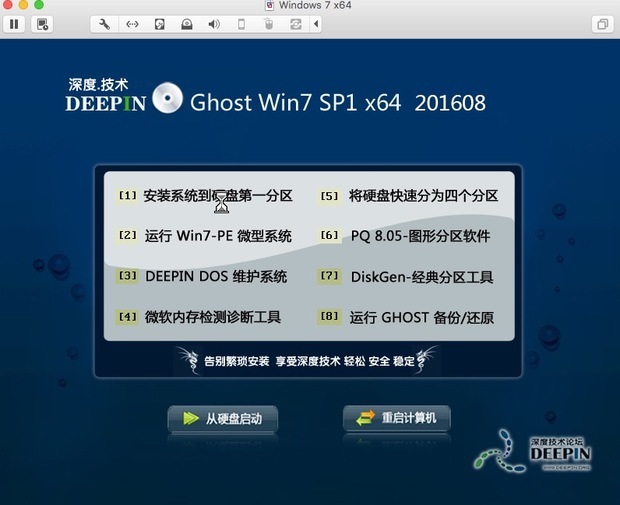Viewport: 620px width, 505px height.
Task: Select option 3 DEEPIN DOS maintenance system
Action: (202, 276)
